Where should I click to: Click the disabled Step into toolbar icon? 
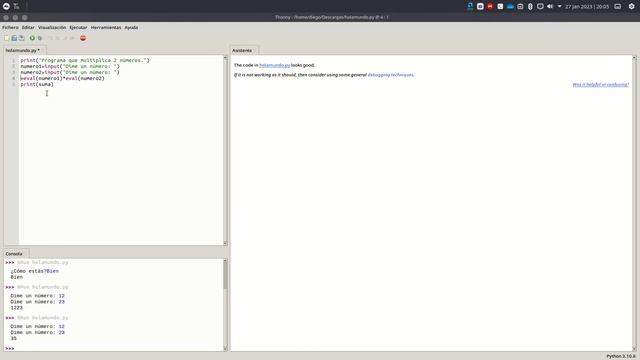(58, 38)
